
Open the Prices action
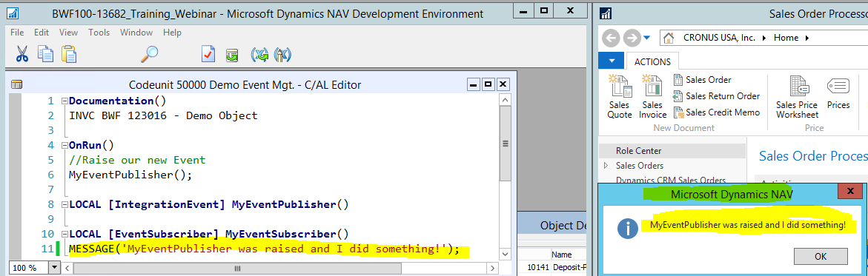pos(838,93)
